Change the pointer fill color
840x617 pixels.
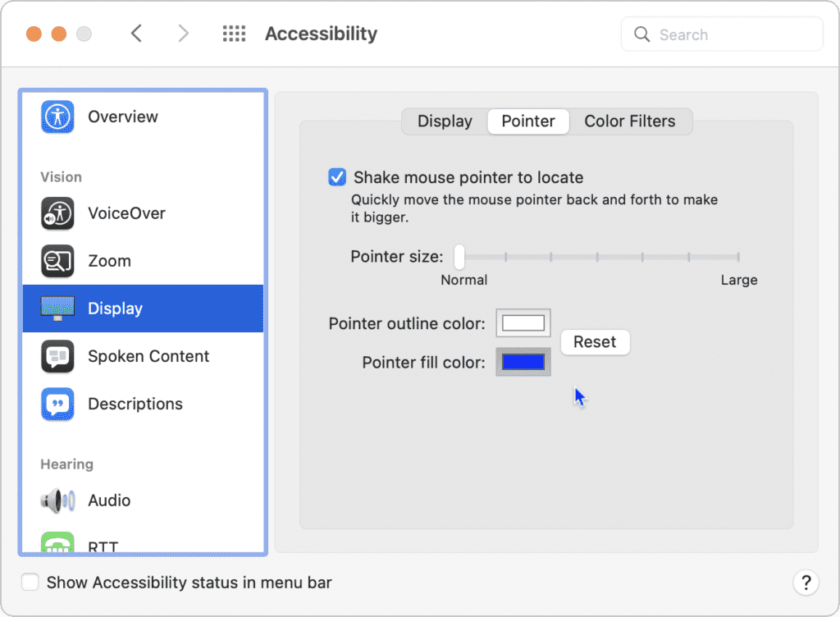click(523, 362)
